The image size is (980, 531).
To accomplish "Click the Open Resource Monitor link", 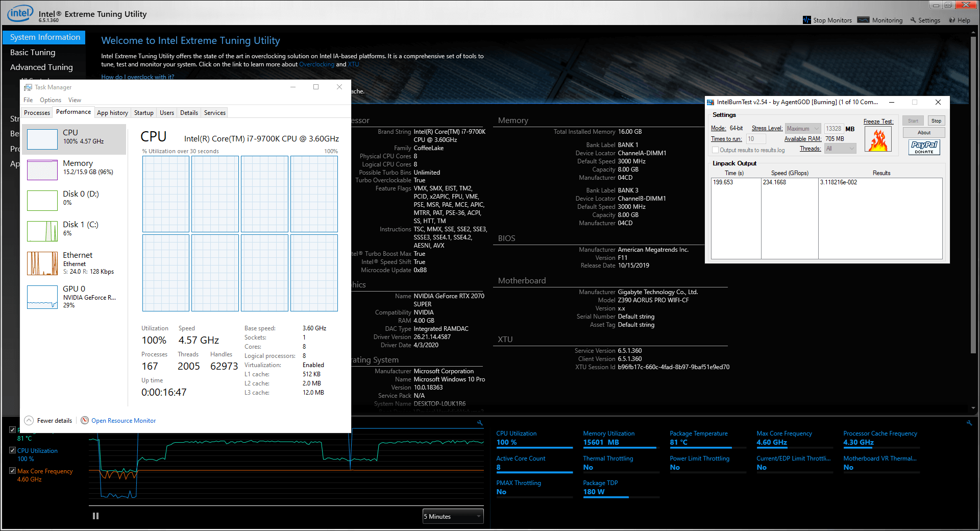I will coord(124,421).
